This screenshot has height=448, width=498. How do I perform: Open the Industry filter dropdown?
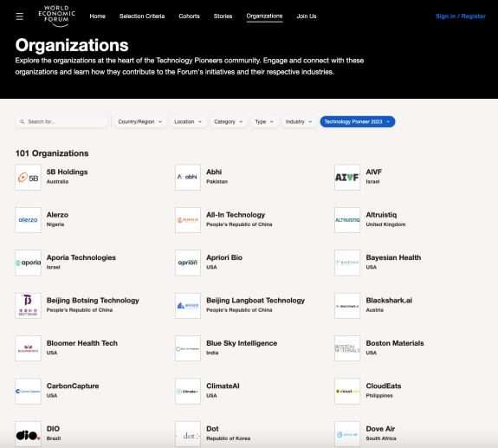pos(299,121)
